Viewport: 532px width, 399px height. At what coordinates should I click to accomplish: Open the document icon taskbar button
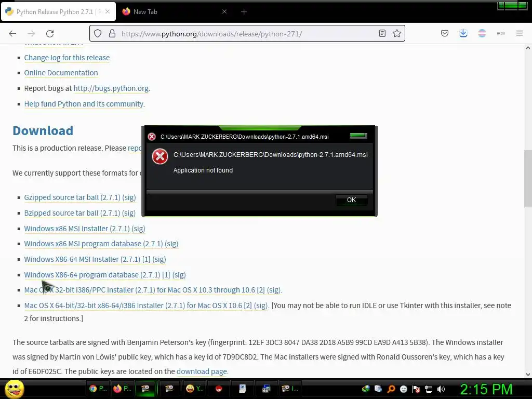pos(242,389)
